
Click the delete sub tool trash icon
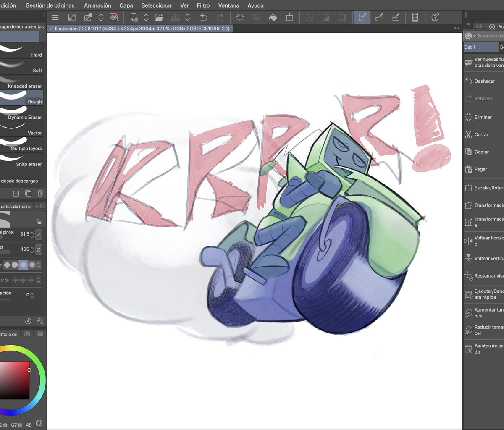tap(40, 193)
